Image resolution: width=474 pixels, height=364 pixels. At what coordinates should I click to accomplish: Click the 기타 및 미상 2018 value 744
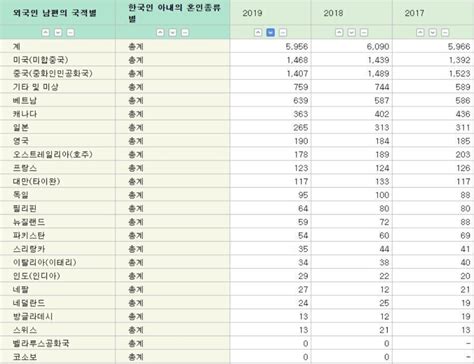[x=382, y=87]
